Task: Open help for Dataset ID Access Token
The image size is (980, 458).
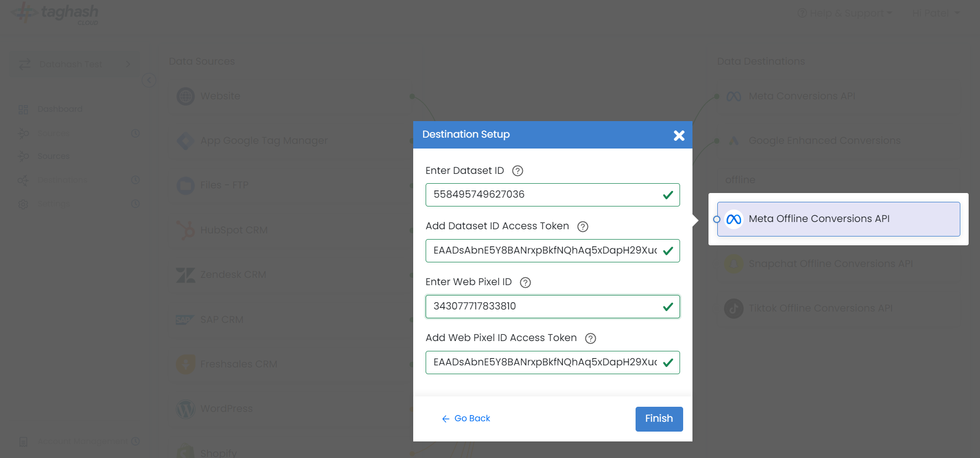Action: pyautogui.click(x=583, y=227)
